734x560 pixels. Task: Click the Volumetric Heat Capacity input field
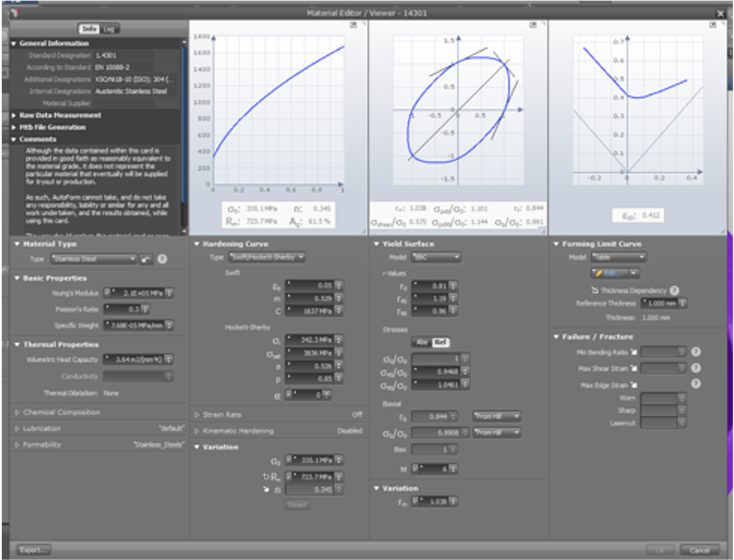(134, 359)
